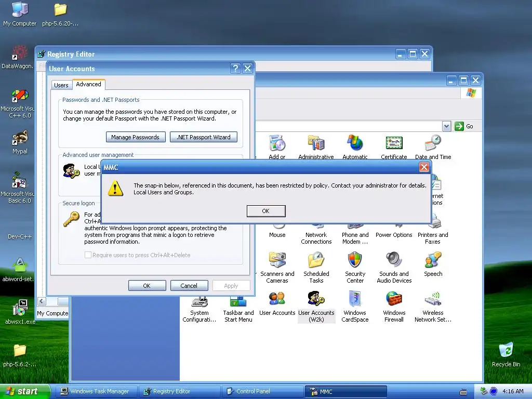The image size is (532, 399).
Task: Select User Accounts (W2k) icon
Action: coord(316,299)
